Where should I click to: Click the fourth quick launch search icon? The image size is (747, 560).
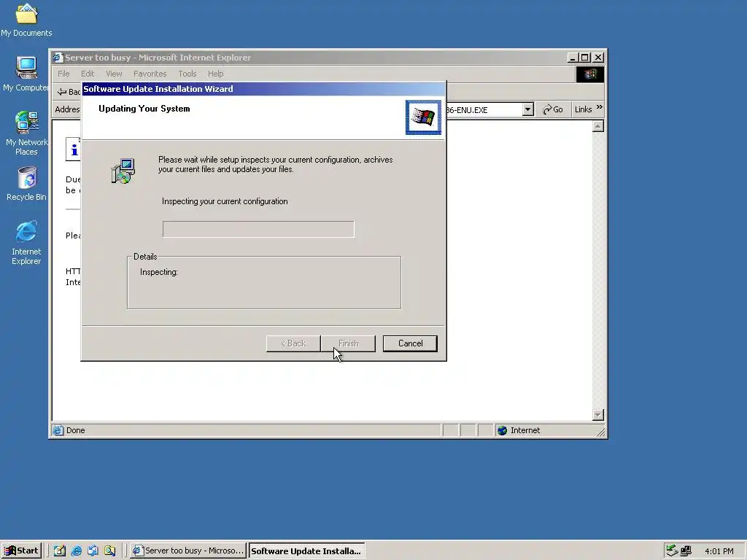[x=109, y=551]
